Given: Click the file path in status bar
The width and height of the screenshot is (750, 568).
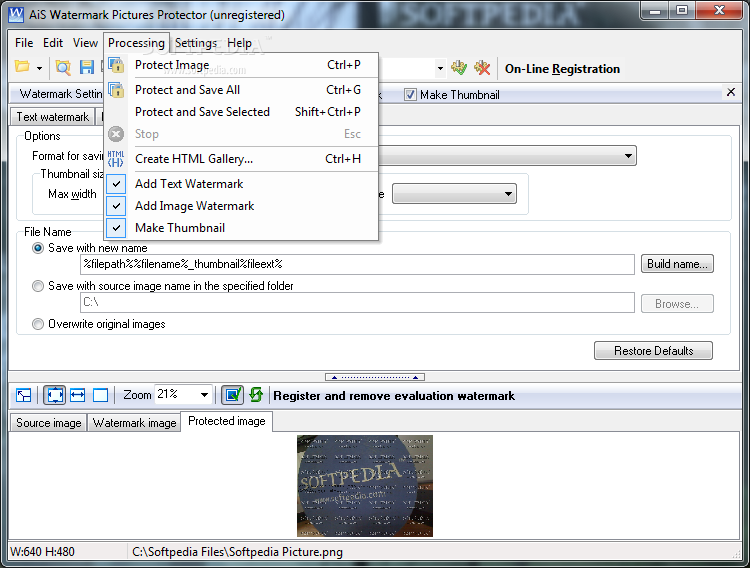Looking at the screenshot, I should (x=237, y=552).
